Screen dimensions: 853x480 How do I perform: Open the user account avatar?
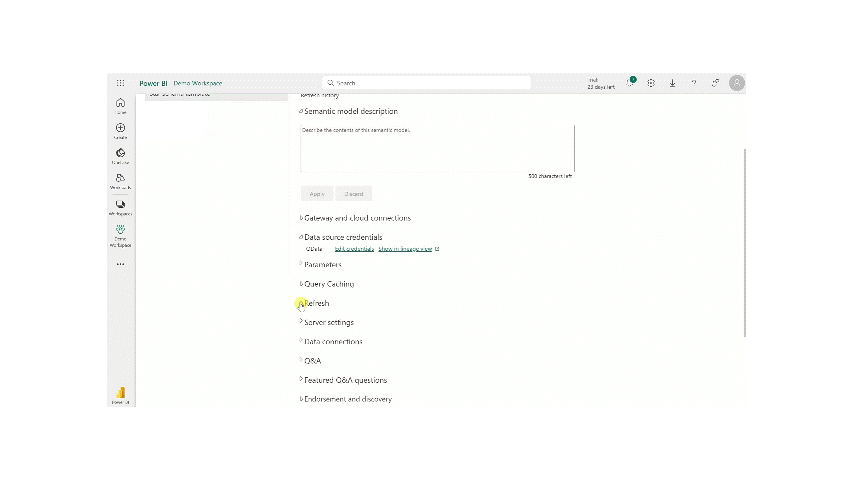point(737,83)
